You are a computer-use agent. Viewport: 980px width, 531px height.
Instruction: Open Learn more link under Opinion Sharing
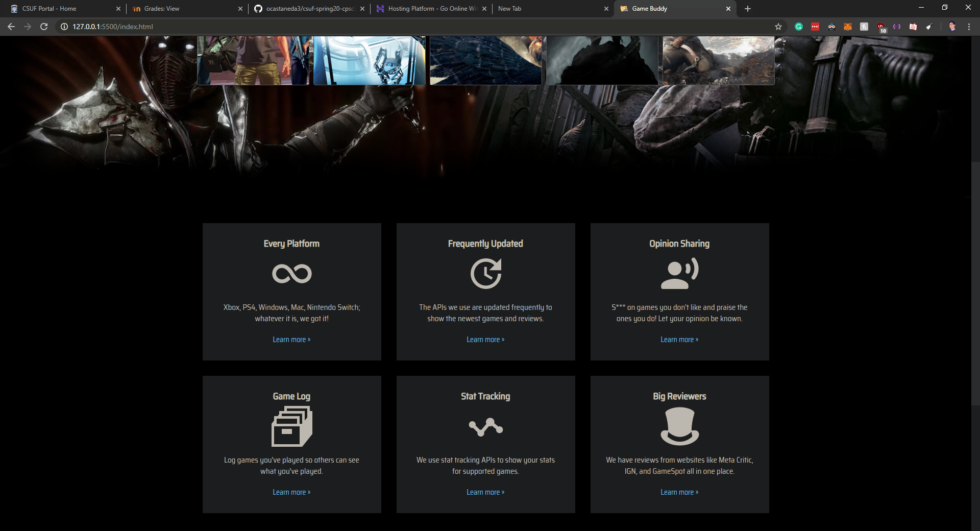click(x=679, y=340)
